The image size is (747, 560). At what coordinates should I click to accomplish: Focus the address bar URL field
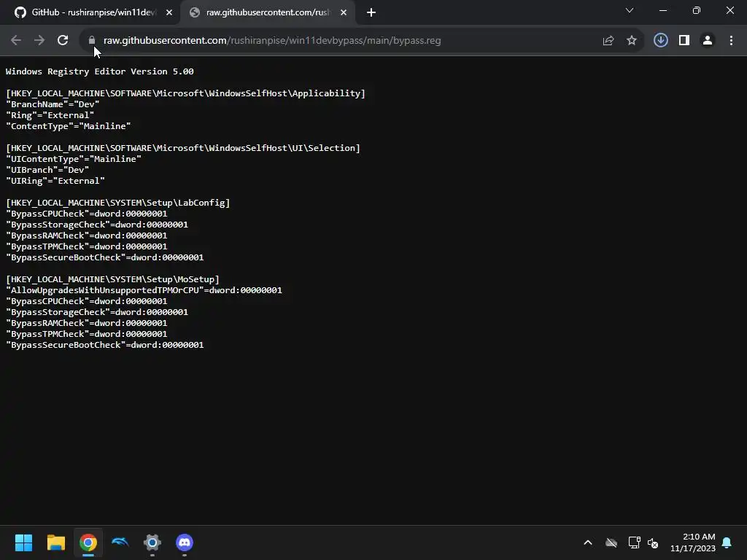click(x=272, y=41)
